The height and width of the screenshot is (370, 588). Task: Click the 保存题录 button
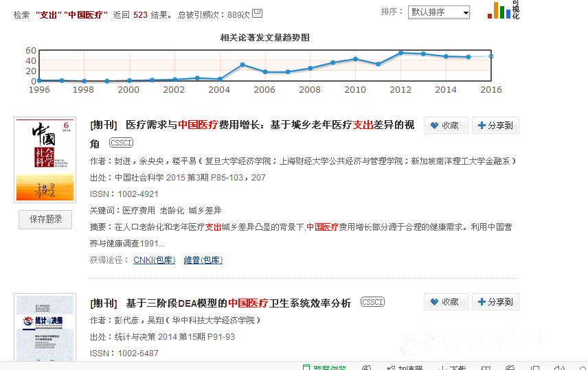pos(45,220)
